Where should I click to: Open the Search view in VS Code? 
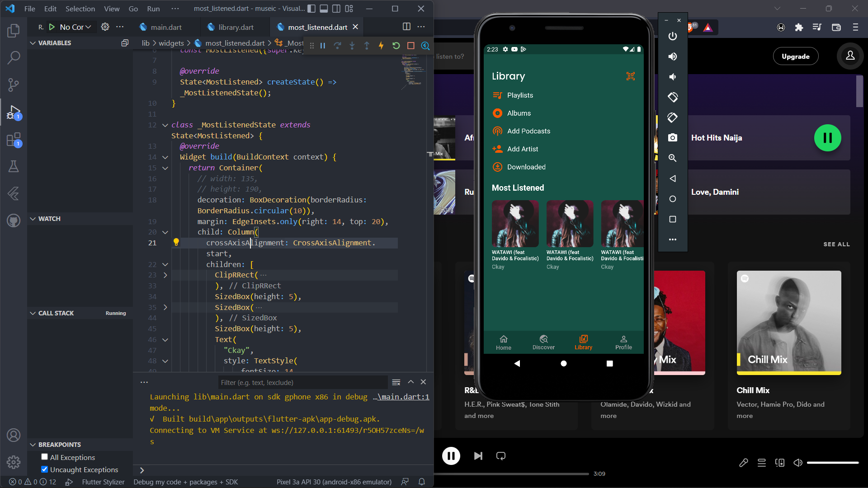tap(14, 57)
